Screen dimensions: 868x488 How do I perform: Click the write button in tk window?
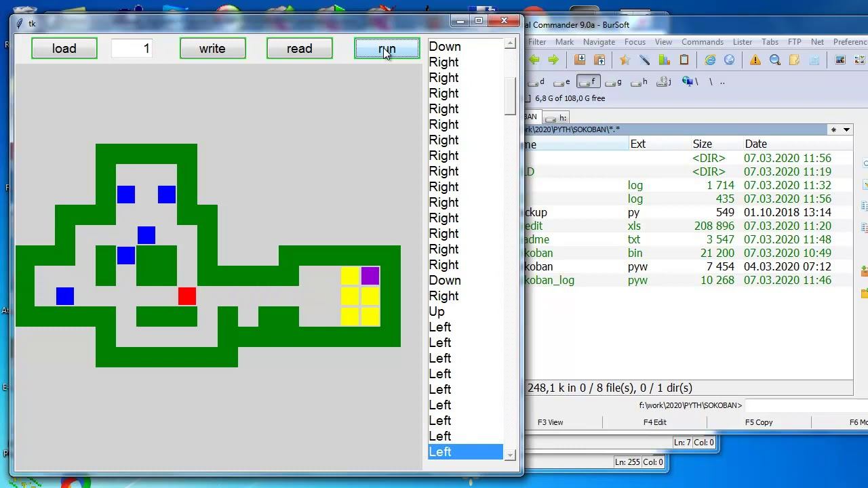[212, 48]
